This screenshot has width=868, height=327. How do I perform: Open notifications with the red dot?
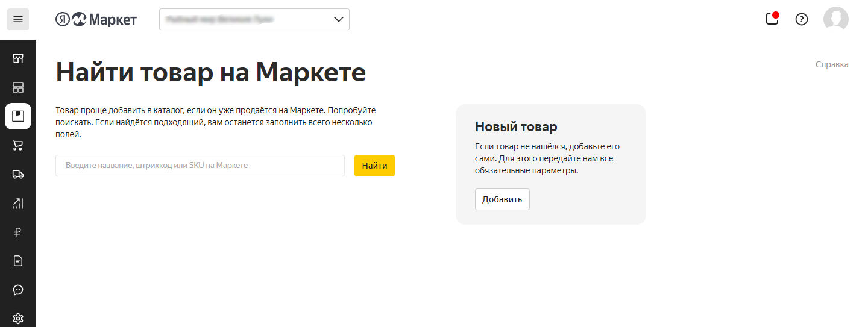[772, 19]
